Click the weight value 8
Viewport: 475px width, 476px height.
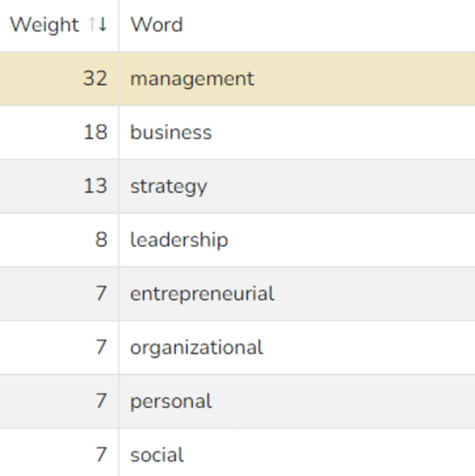101,239
